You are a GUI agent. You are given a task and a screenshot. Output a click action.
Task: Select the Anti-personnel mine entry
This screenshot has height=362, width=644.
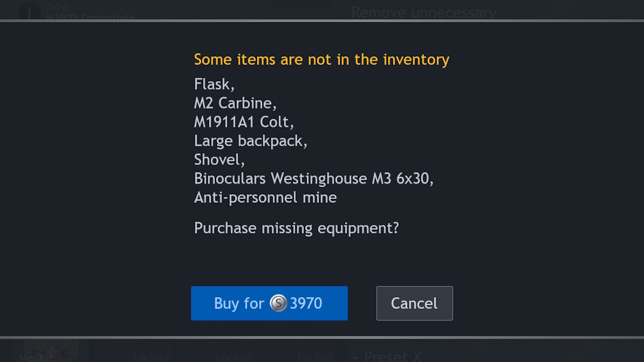(x=265, y=198)
